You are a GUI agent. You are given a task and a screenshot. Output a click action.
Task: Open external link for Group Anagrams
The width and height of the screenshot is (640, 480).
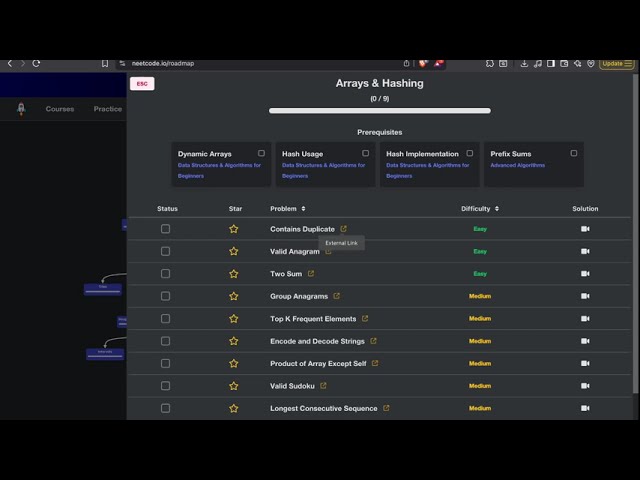coord(336,296)
